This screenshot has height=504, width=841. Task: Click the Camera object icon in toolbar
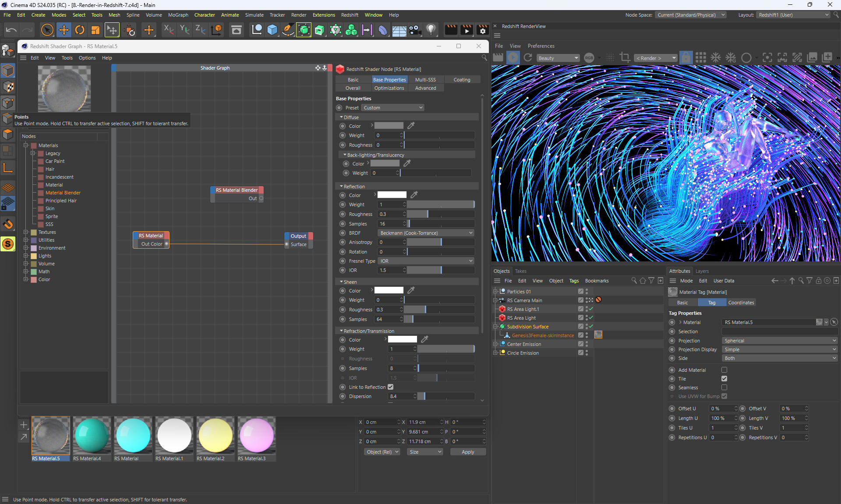[415, 30]
